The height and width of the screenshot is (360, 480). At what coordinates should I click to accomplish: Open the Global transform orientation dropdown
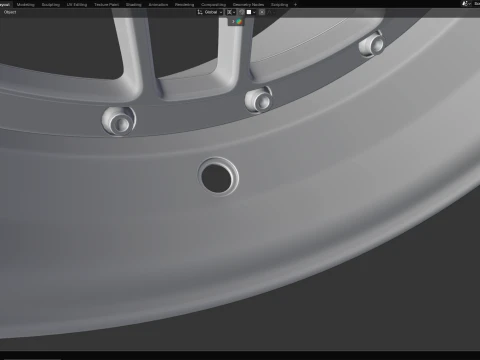coord(210,12)
